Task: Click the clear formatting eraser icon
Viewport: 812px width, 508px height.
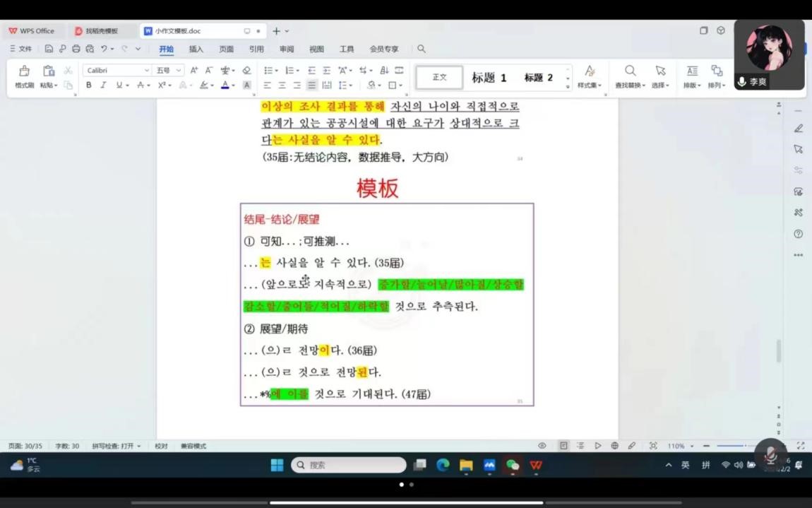Action: point(246,71)
